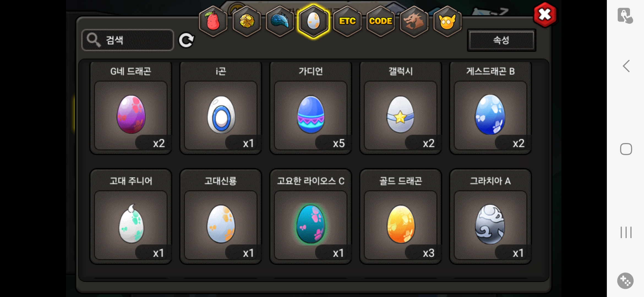Open the ETC items tab
The image size is (644, 297).
tap(347, 21)
